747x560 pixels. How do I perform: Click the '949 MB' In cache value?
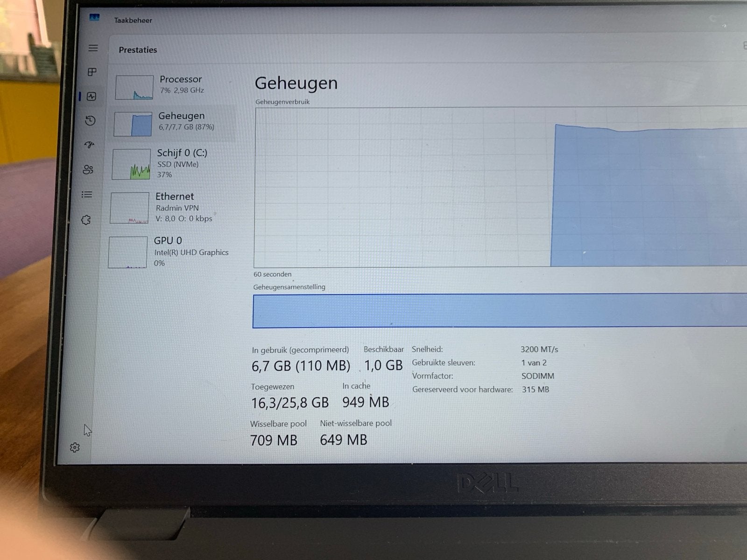(366, 402)
